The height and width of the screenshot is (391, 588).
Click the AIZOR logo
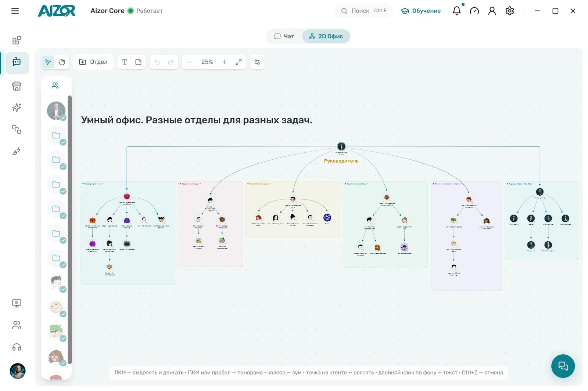pos(57,11)
